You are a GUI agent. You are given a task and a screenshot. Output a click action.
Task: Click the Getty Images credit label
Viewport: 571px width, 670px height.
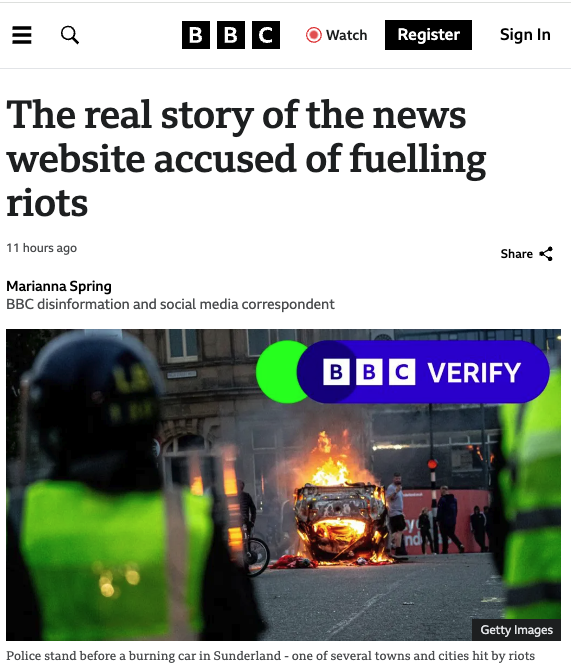[x=516, y=630]
